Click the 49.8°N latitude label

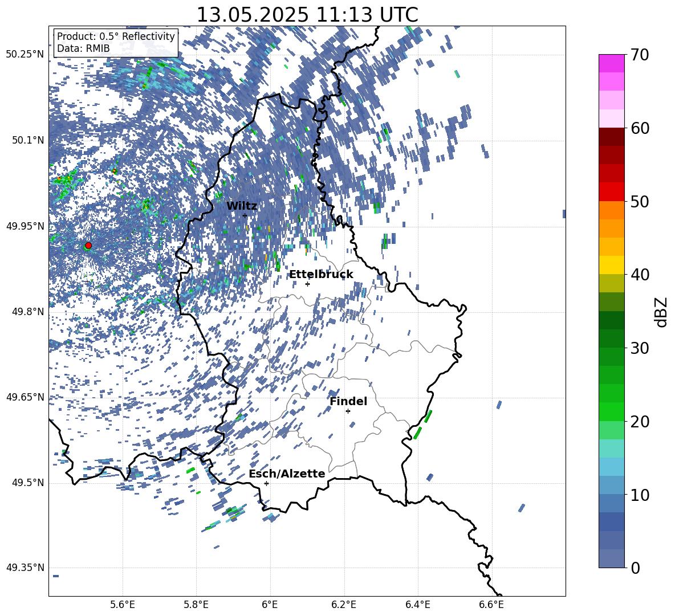27,312
